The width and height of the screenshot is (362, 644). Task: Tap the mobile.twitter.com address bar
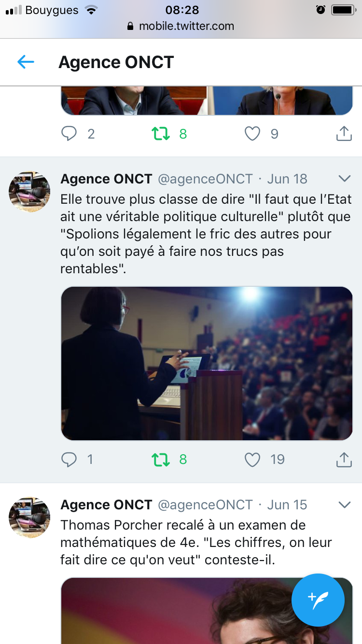click(181, 26)
